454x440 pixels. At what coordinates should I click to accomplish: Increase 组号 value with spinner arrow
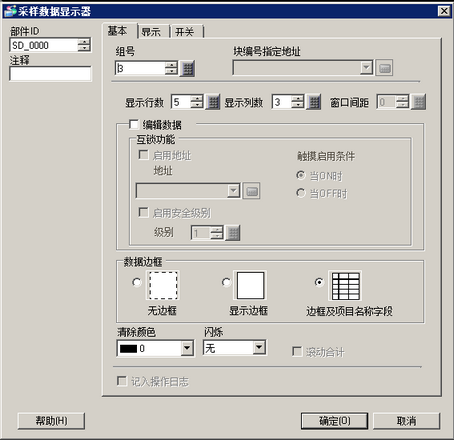pos(171,65)
